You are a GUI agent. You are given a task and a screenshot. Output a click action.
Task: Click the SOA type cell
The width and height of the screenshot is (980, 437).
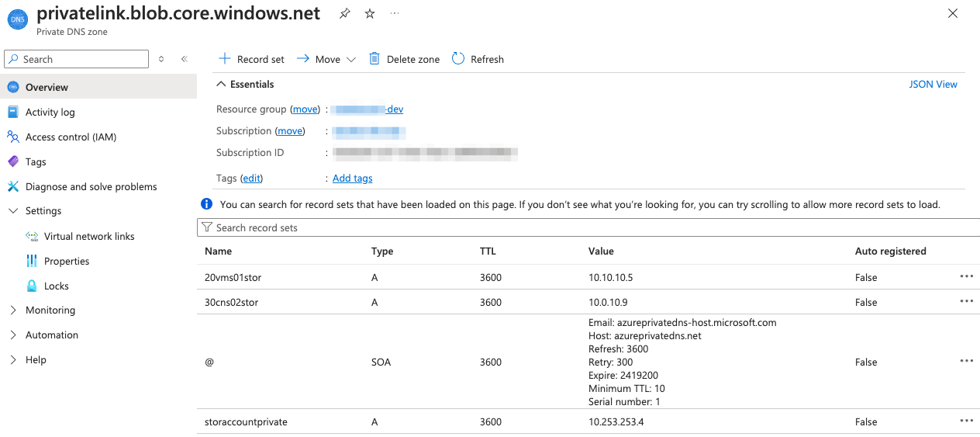pos(381,362)
